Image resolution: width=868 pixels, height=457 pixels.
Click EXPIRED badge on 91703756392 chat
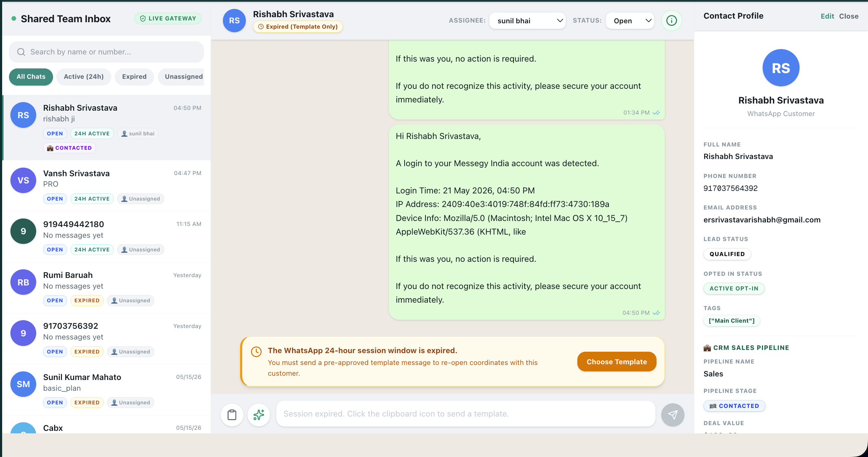pos(87,352)
